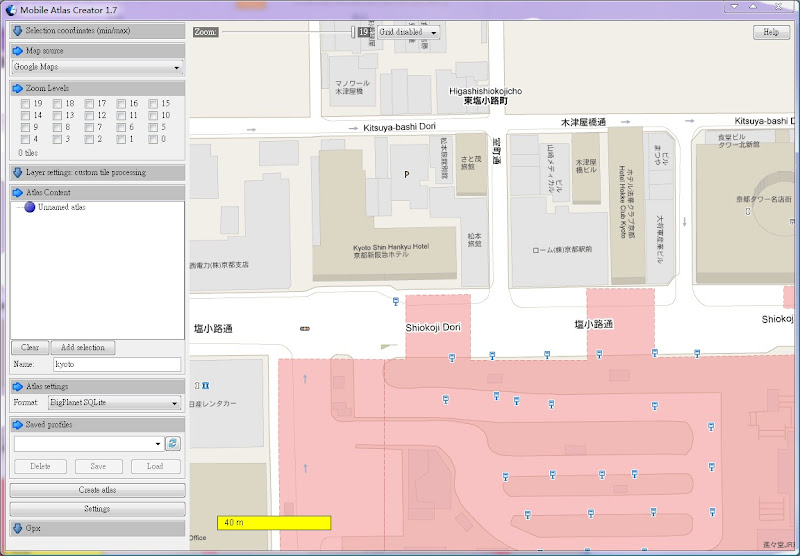Collapse the Zoom Levels panel arrow
The image size is (800, 556).
(x=17, y=88)
